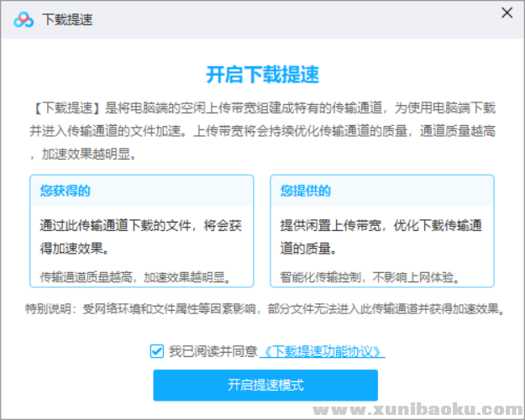Image resolution: width=525 pixels, height=420 pixels.
Task: Select the 您获得的 panel header
Action: click(x=66, y=191)
